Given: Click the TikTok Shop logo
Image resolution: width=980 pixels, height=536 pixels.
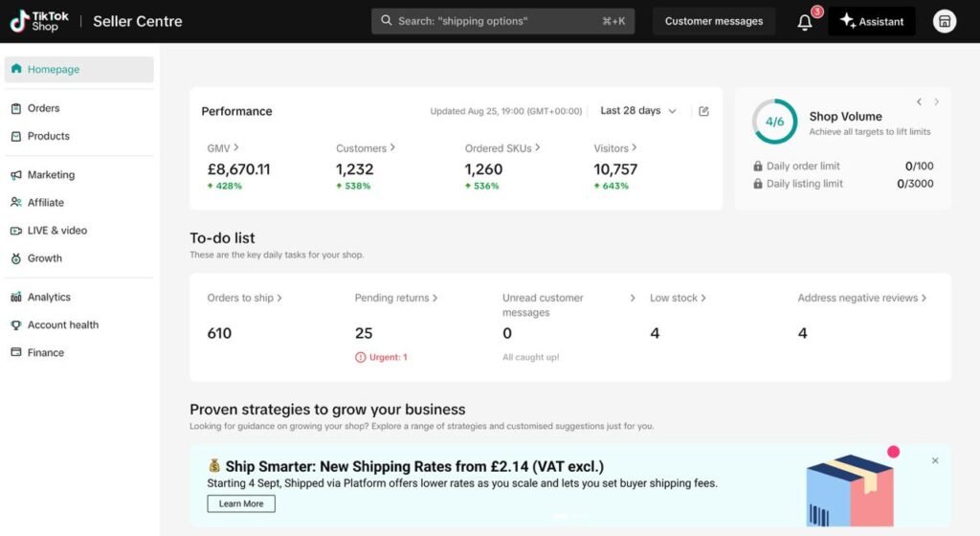Looking at the screenshot, I should pyautogui.click(x=34, y=21).
